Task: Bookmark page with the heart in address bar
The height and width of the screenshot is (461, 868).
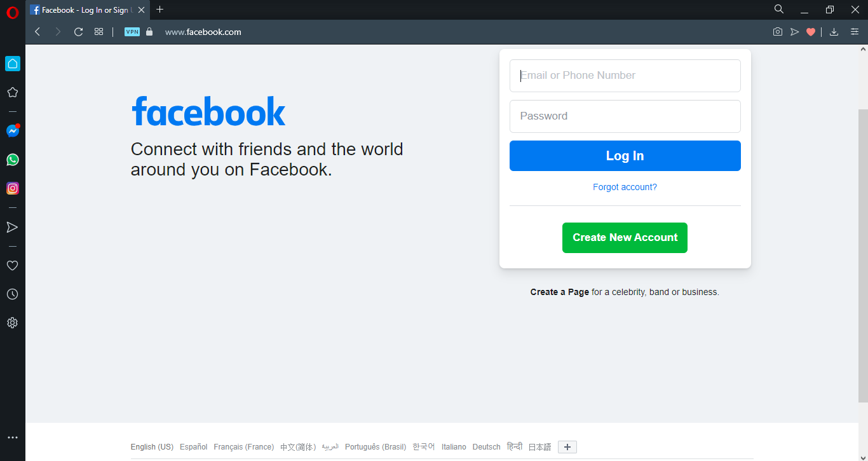Action: tap(811, 32)
